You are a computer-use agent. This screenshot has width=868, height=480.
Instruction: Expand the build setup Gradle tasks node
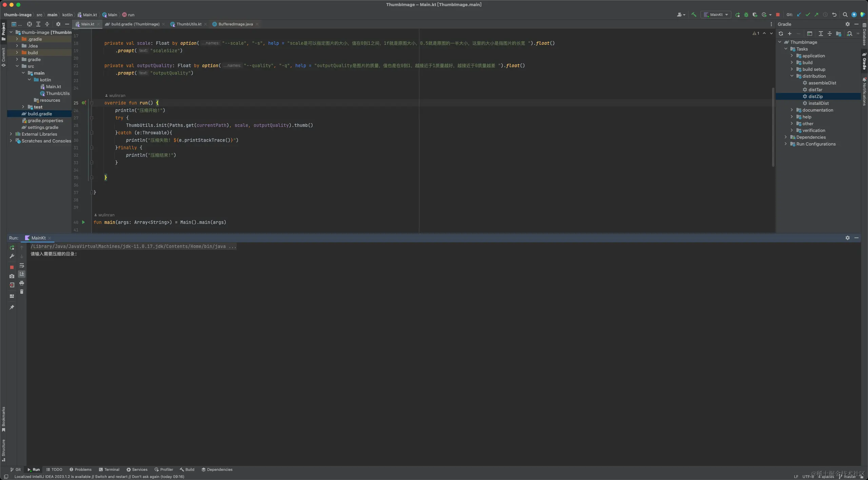pos(792,69)
